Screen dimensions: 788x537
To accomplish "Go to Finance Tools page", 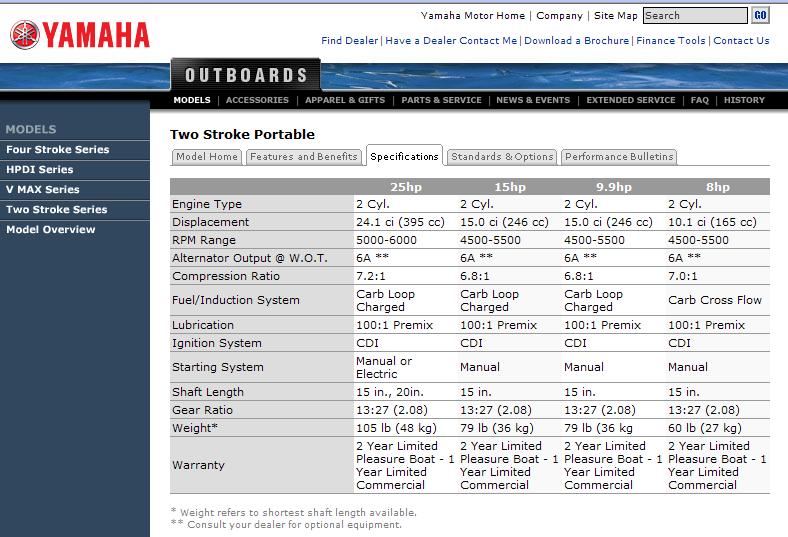I will coord(670,41).
